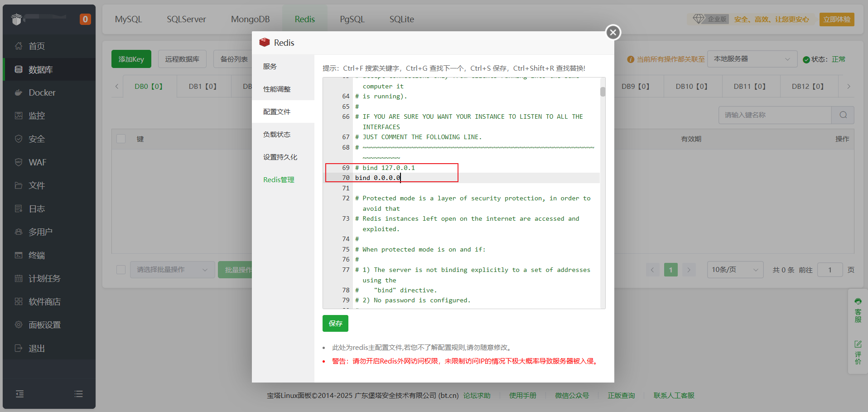Screen dimensions: 868x412
Task: Collapse sidebar using bottom-left menu icon
Action: point(20,394)
